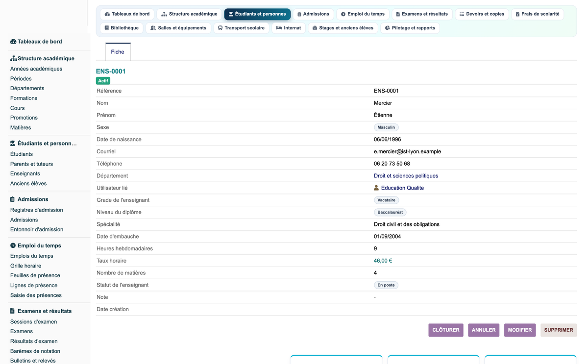Click the Emploi du temps clock icon in the top menu
This screenshot has height=364, width=588.
pos(343,14)
